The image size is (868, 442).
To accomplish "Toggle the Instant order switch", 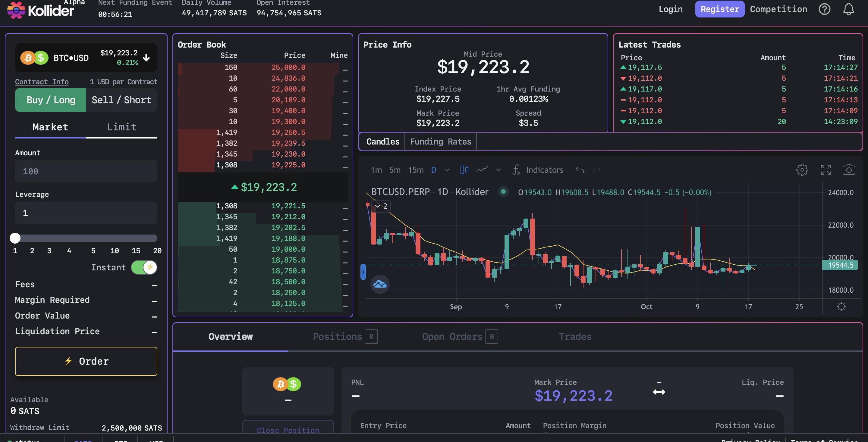I will [x=144, y=267].
